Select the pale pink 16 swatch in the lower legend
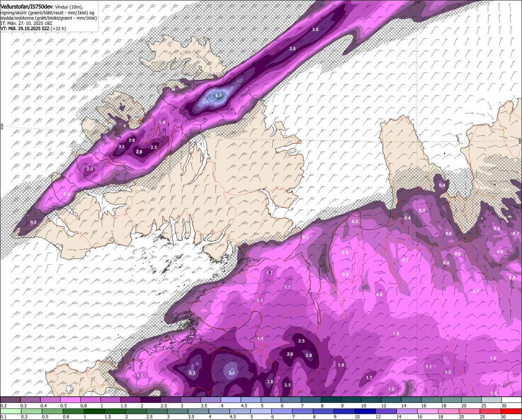The width and height of the screenshot is (522, 420). click(x=427, y=411)
